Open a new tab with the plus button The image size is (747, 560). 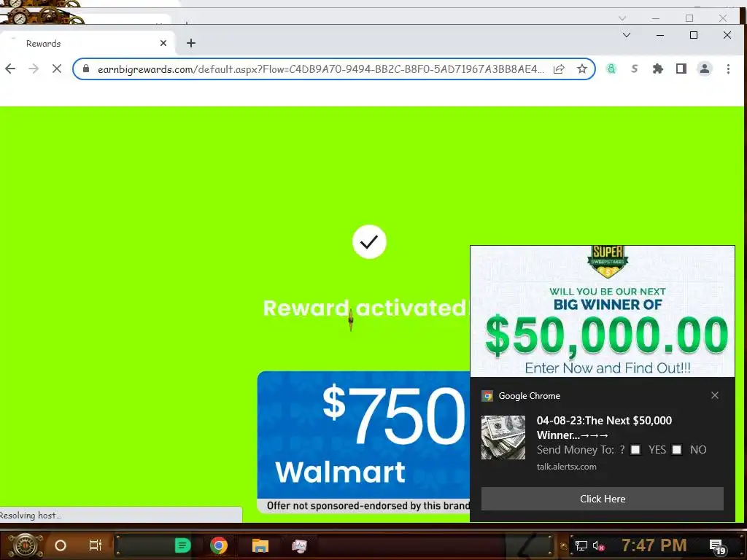191,43
